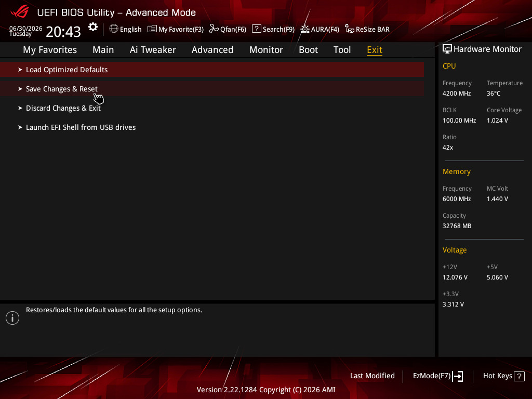Open the Tool tab
The image size is (532, 399).
(x=342, y=50)
